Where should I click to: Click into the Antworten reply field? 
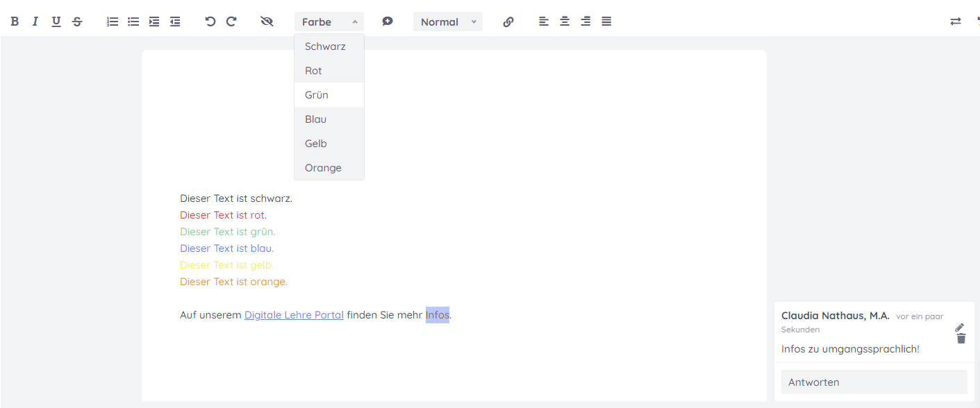(x=874, y=382)
